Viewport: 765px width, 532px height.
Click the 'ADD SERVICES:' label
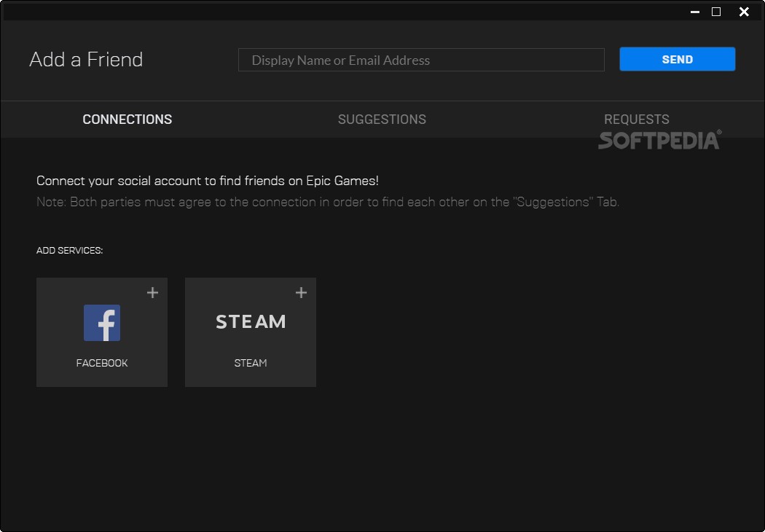click(x=69, y=251)
